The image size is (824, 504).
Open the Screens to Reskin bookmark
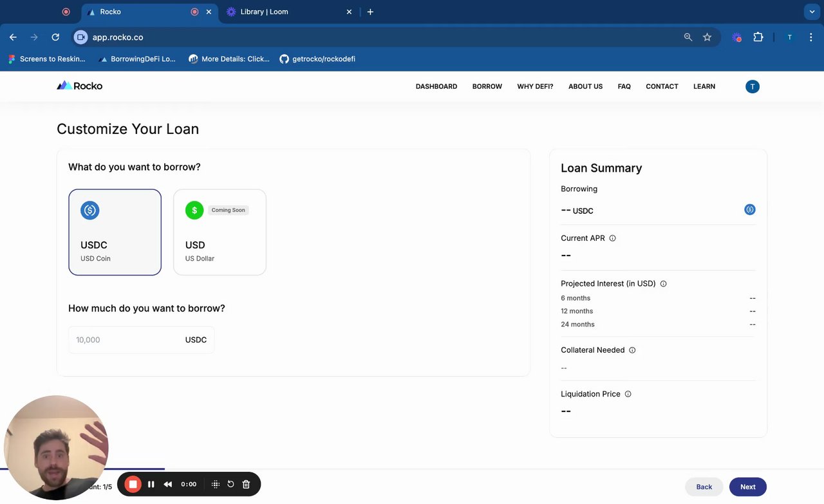click(46, 59)
